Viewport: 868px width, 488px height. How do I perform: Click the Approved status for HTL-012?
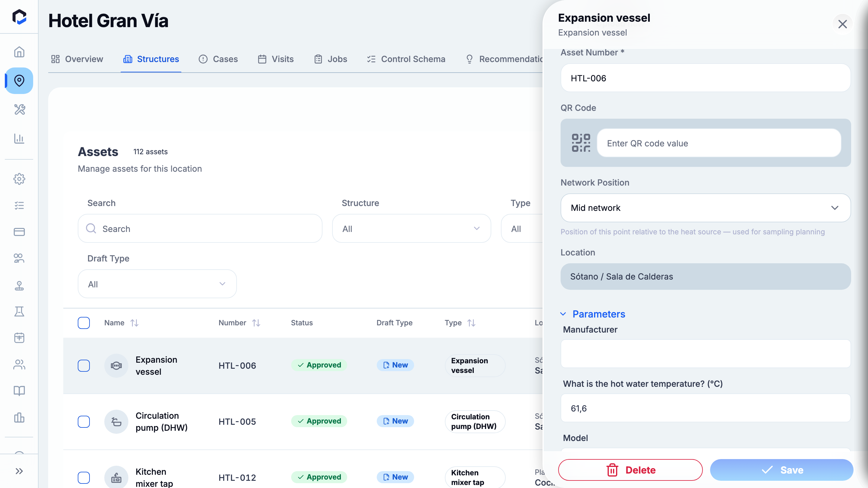[319, 477]
